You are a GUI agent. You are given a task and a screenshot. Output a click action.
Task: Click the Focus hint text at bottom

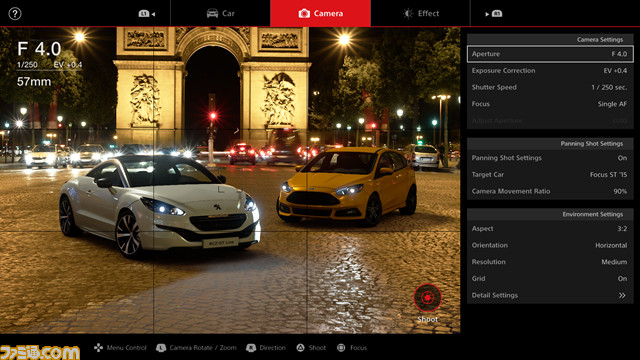point(358,348)
